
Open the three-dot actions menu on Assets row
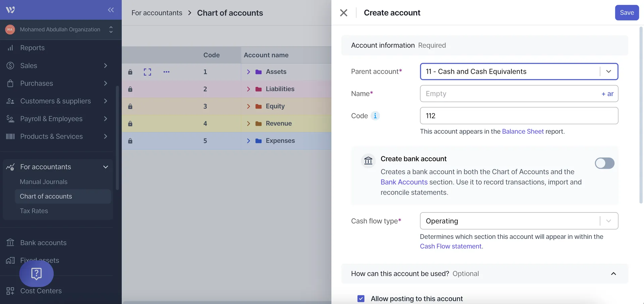[166, 71]
